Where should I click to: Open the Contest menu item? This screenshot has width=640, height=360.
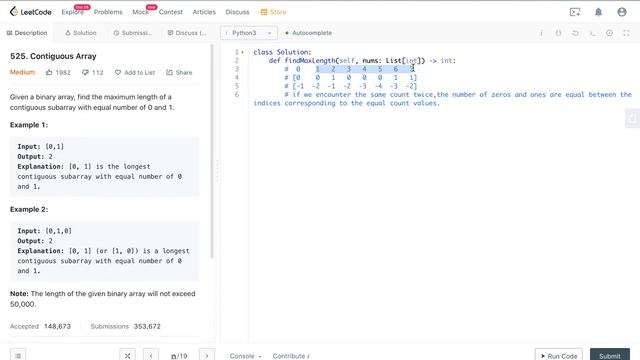tap(171, 12)
